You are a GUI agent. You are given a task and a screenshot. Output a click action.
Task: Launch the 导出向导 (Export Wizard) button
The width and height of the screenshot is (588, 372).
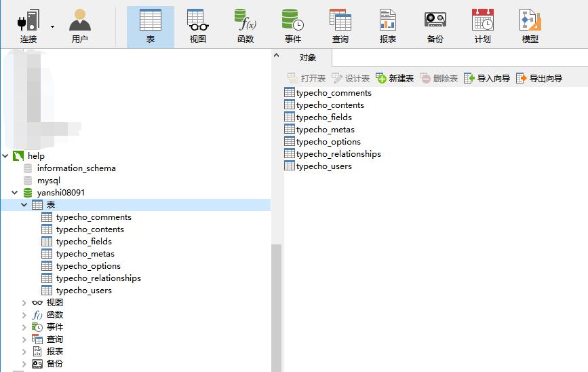[x=539, y=79]
